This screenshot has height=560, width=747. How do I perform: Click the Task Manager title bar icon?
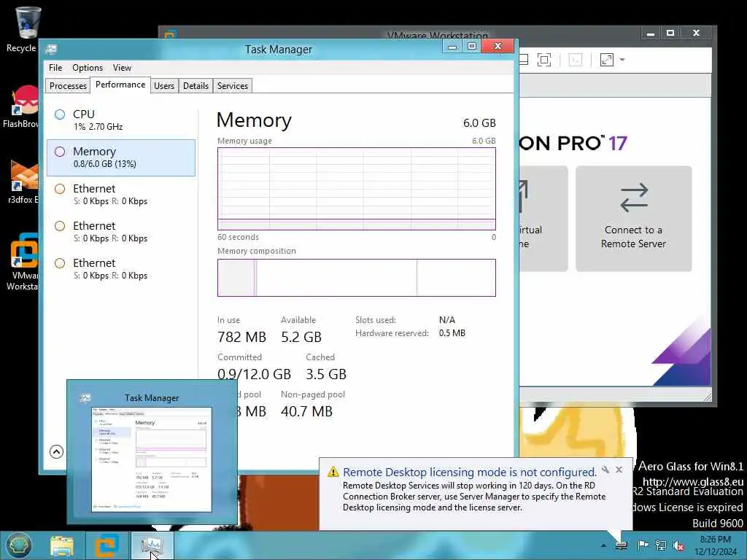click(x=52, y=49)
